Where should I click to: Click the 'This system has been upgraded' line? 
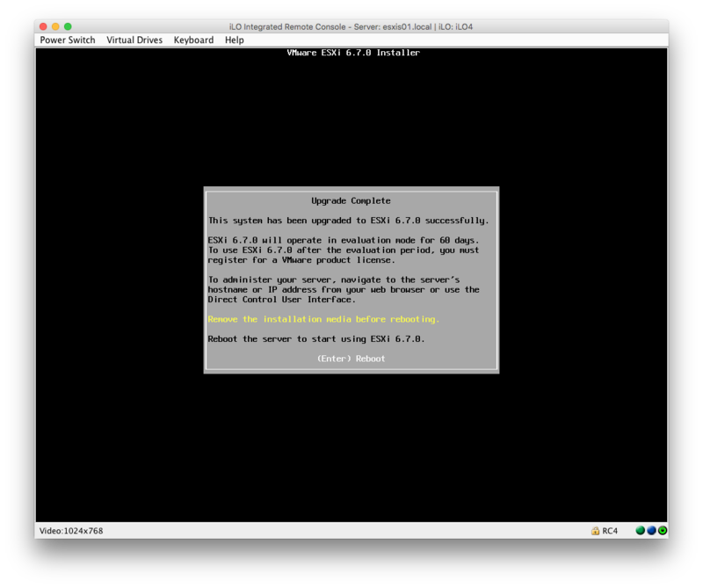point(348,221)
